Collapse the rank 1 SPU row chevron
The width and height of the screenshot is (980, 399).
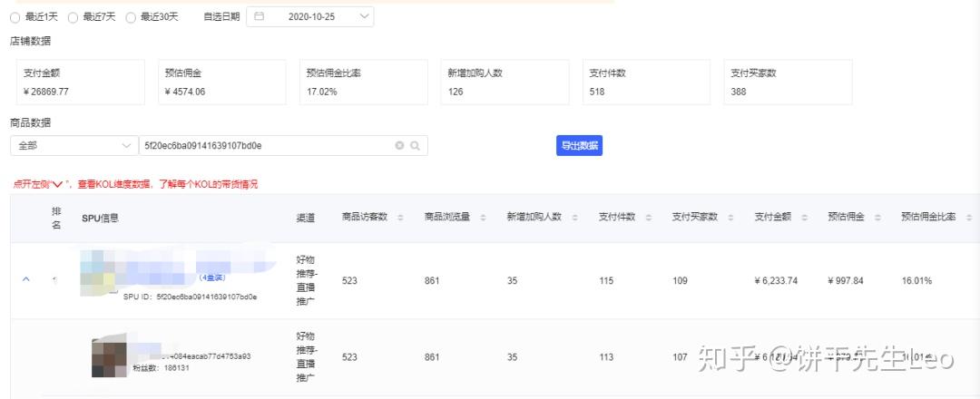pos(25,279)
